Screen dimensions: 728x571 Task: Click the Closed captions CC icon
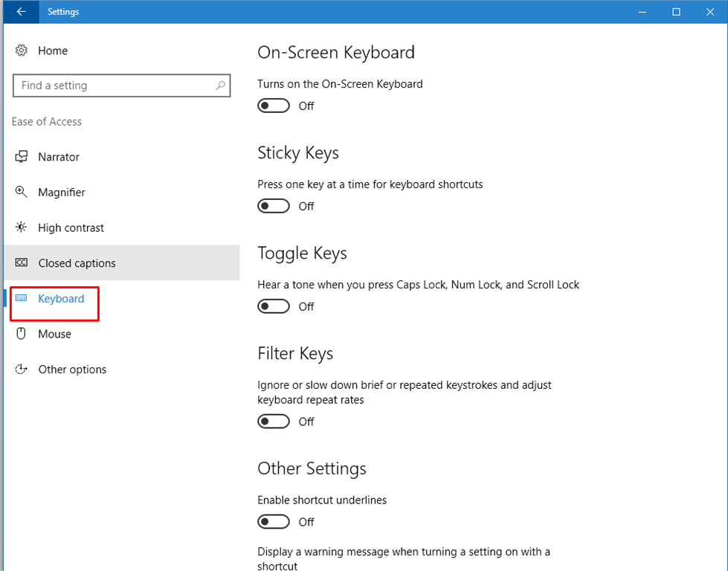[x=22, y=263]
